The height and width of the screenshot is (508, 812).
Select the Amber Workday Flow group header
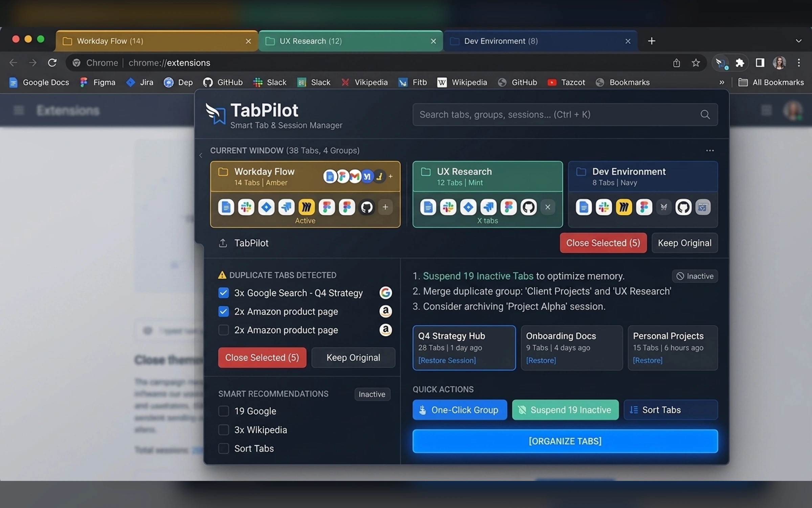305,176
